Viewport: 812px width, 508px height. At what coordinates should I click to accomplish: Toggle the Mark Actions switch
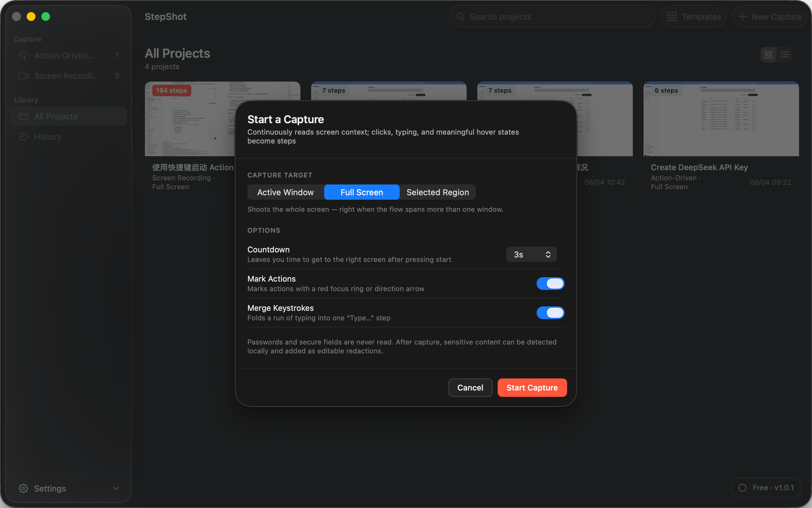(550, 284)
